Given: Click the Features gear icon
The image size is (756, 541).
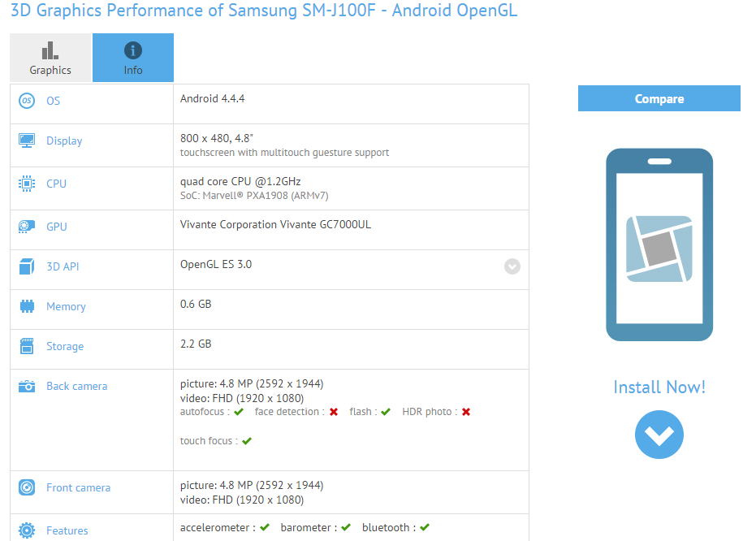Looking at the screenshot, I should coord(27,530).
